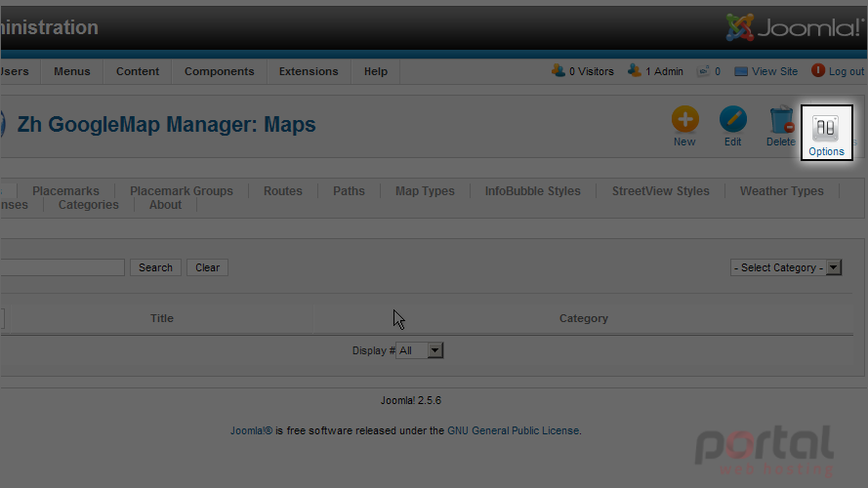This screenshot has height=488, width=868.
Task: Open the Help menu
Action: 375,71
